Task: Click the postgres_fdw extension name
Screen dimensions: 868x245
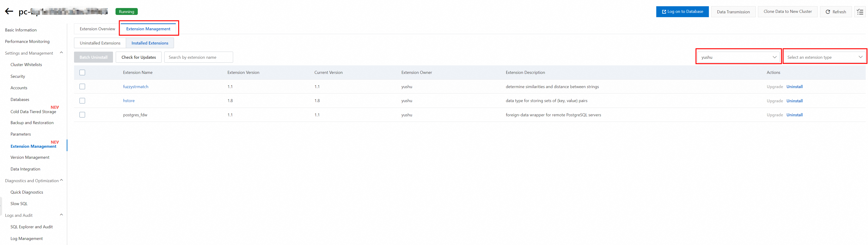Action: click(x=135, y=115)
